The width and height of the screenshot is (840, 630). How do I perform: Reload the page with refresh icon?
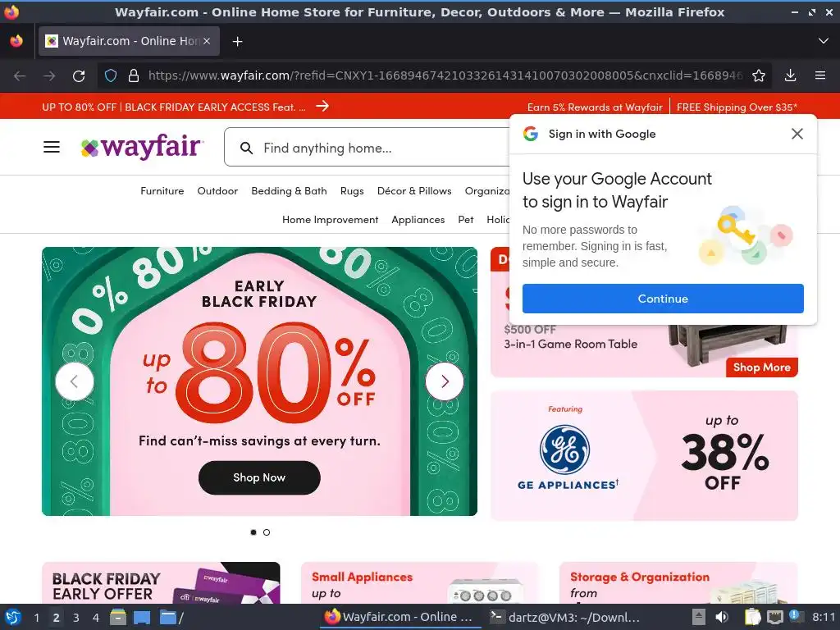click(79, 76)
